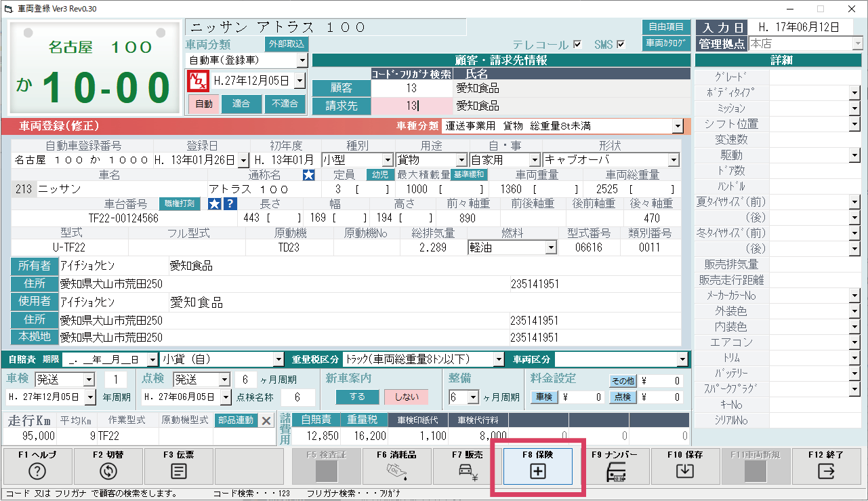
Task: Click 走行Km 95,000 field
Action: tap(31, 436)
